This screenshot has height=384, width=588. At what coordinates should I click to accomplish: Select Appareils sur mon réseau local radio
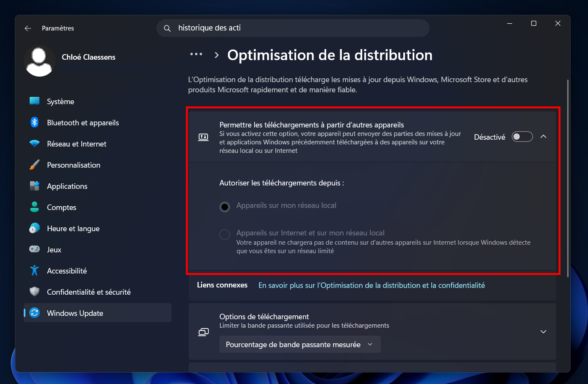(x=225, y=207)
